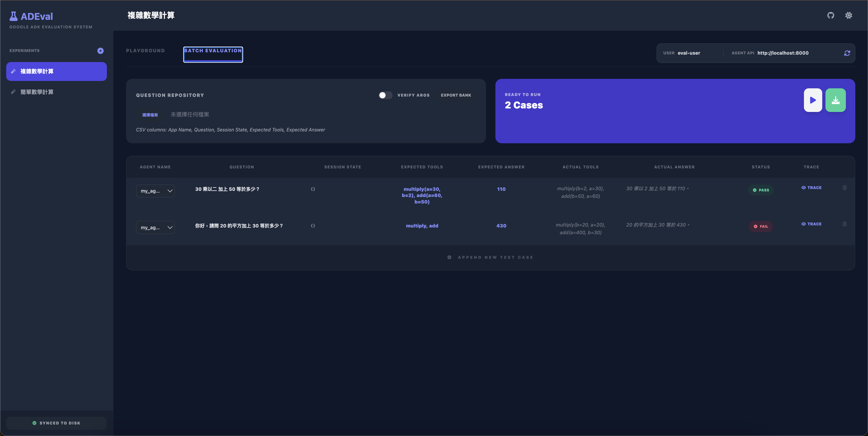868x436 pixels.
Task: Toggle the Verify Args switch
Action: [385, 95]
